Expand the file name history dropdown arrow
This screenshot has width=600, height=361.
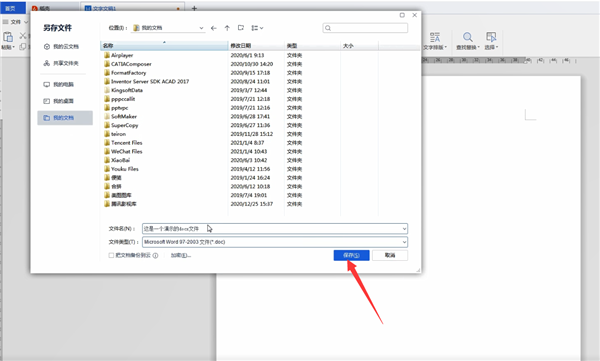coord(404,229)
